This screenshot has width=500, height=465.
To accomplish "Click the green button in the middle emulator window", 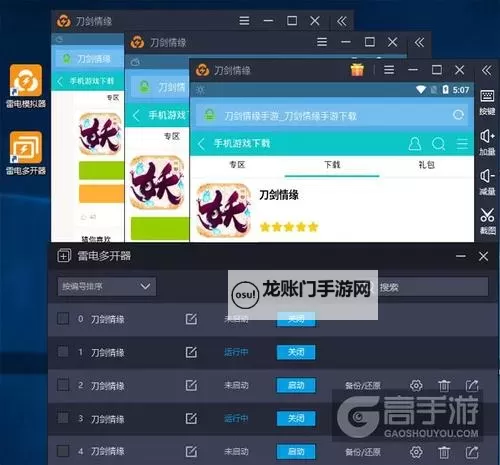I will coord(160,228).
